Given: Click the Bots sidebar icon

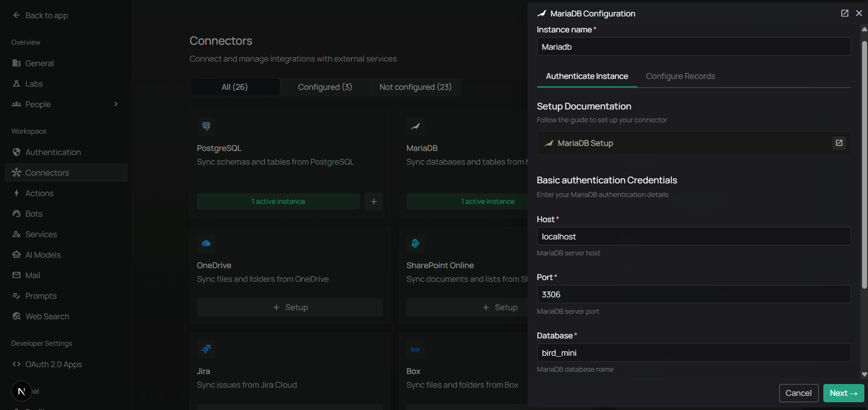Looking at the screenshot, I should (x=16, y=213).
